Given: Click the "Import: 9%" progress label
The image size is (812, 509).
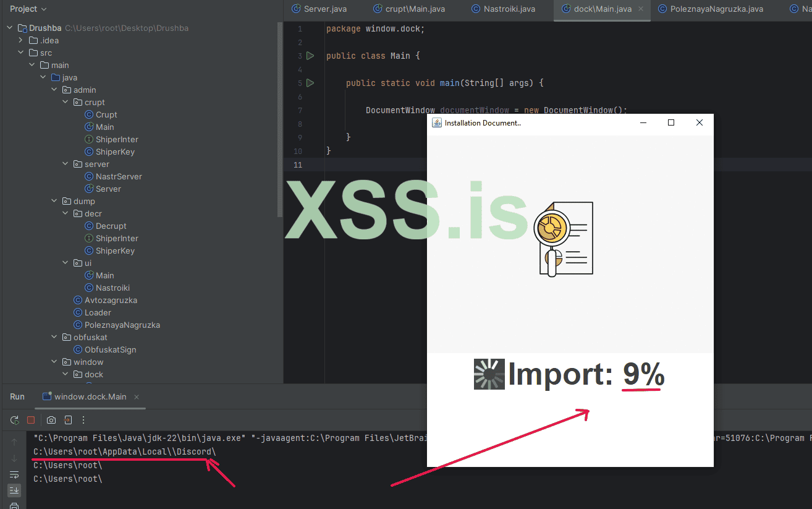Looking at the screenshot, I should (586, 375).
